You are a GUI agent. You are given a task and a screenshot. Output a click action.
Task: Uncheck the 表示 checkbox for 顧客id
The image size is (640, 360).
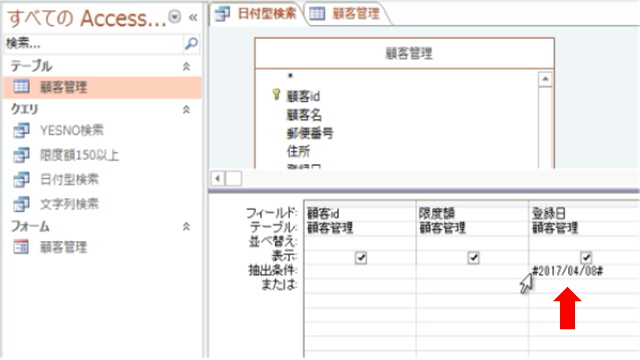(x=361, y=258)
